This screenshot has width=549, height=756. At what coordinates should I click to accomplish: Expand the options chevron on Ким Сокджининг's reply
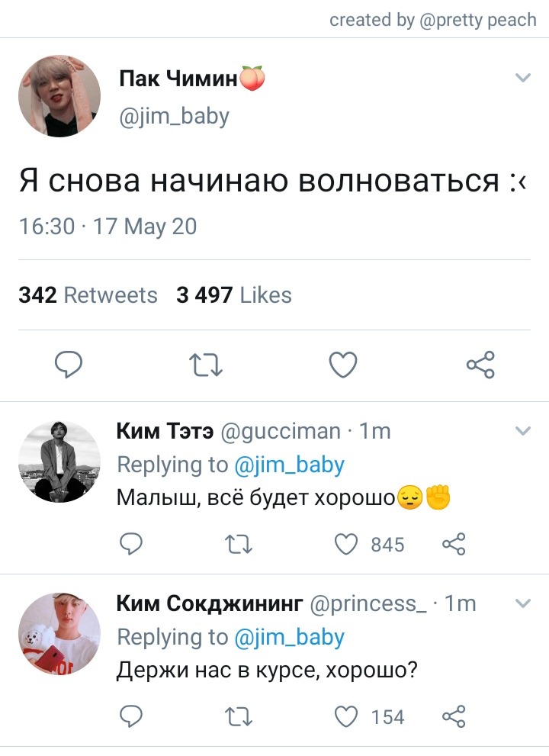[523, 603]
